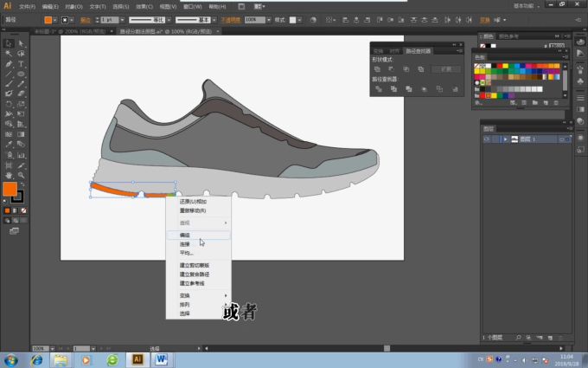Swap fill and stroke arrows in toolbox

click(x=22, y=184)
